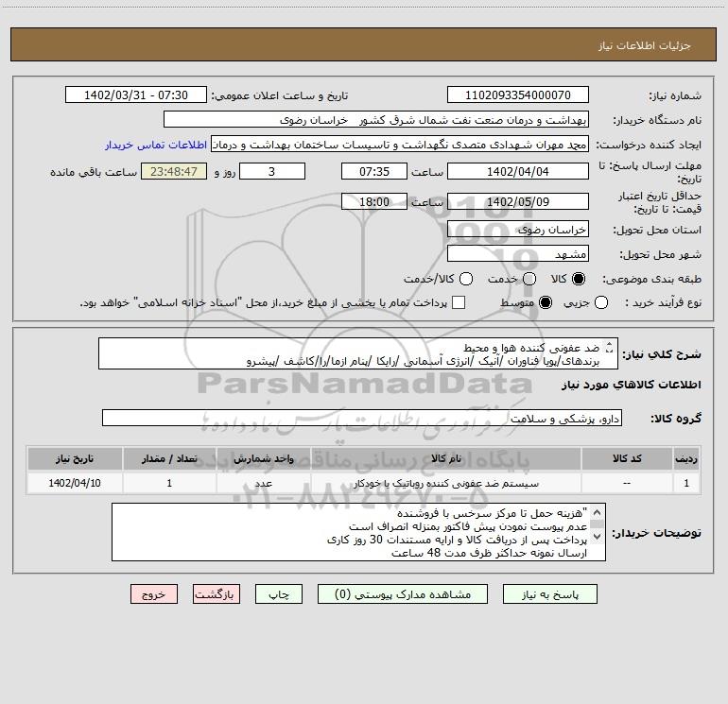This screenshot has height=704, width=728.
Task: Click the کد کالا column header
Action: 627,458
